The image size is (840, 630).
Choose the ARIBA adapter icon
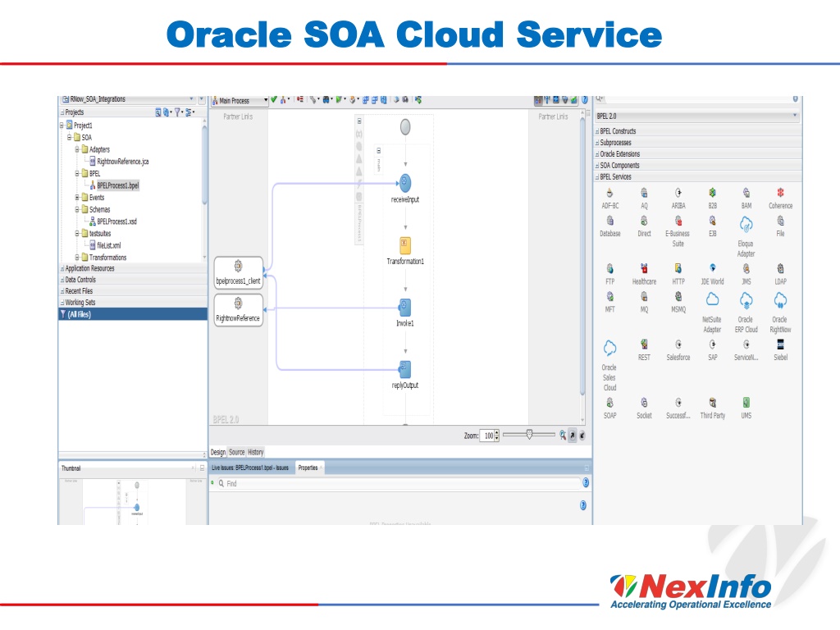pos(678,194)
